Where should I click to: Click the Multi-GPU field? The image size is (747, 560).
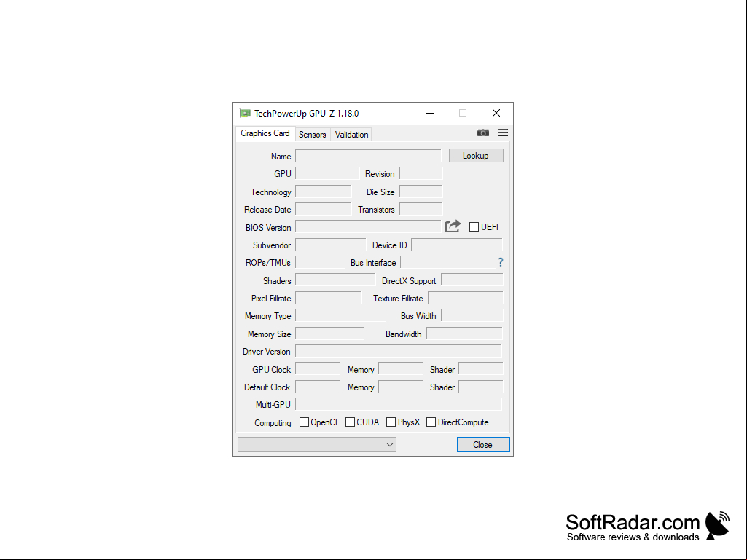[399, 405]
